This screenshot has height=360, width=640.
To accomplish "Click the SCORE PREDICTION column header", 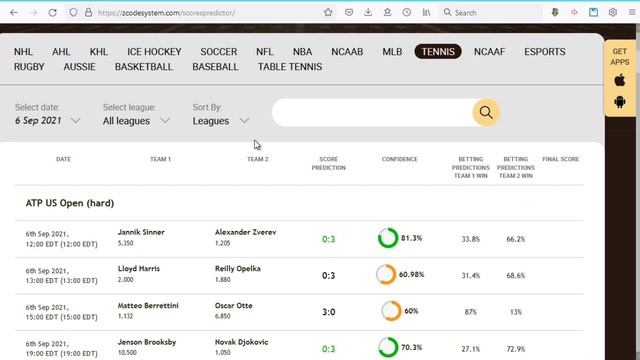I will pyautogui.click(x=329, y=163).
